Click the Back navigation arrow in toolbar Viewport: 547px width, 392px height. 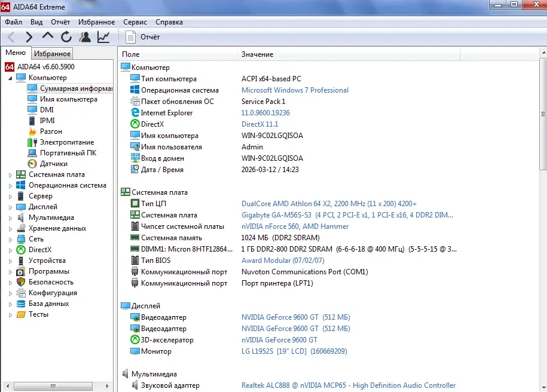tap(11, 37)
